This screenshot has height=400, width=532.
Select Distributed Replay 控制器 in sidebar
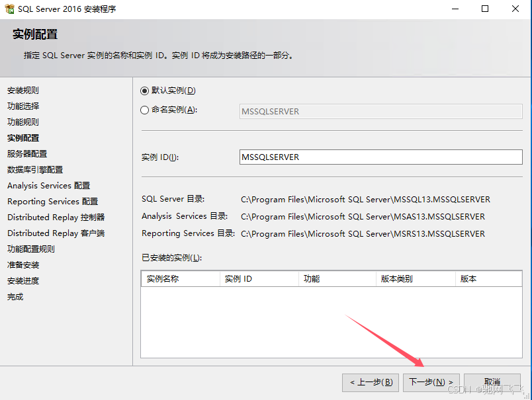coord(56,218)
